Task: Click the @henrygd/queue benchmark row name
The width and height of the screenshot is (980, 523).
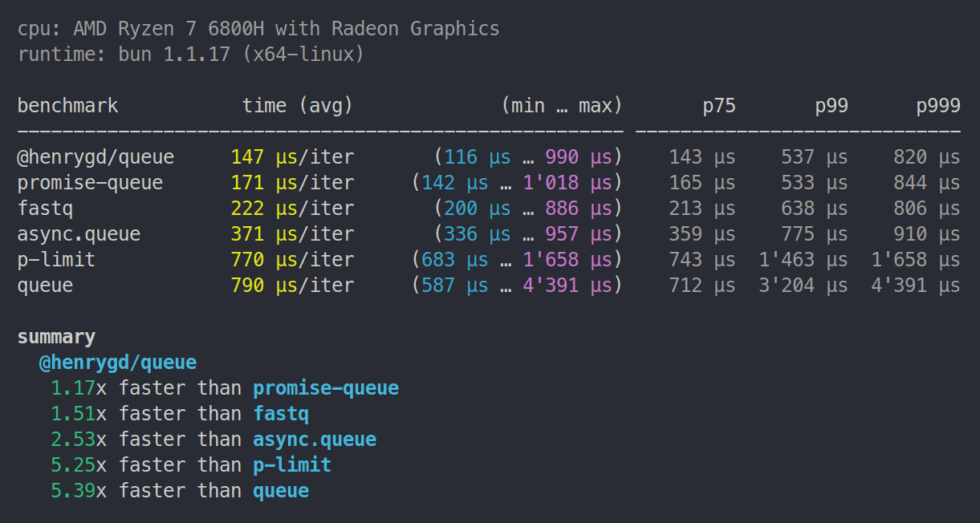Action: click(x=96, y=157)
